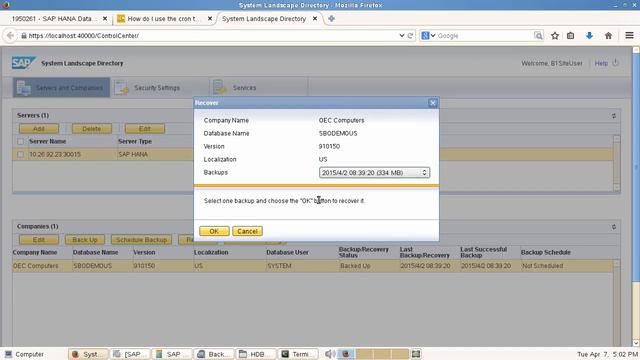Click Edit in the Servers section
This screenshot has width=640, height=360.
pyautogui.click(x=144, y=129)
